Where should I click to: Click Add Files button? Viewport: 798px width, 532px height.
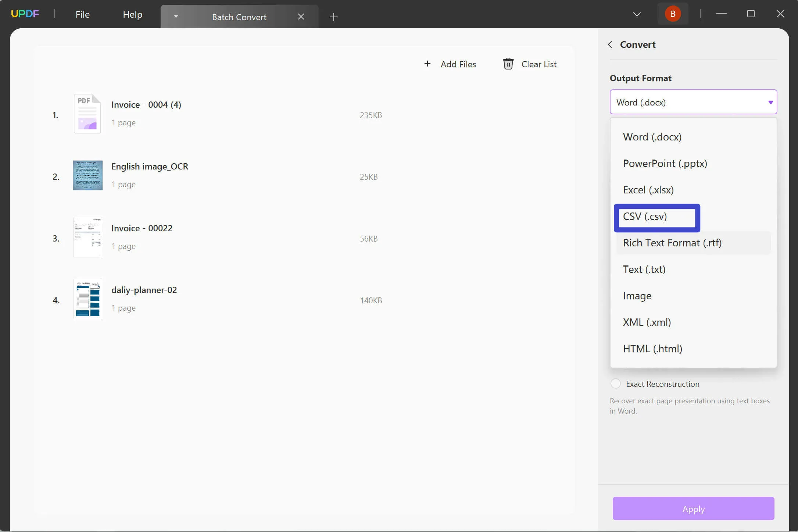[x=449, y=64]
